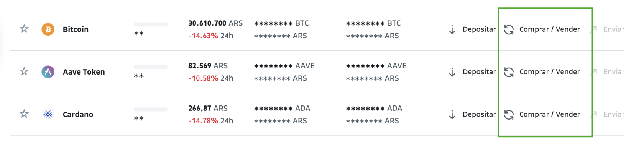Click Depositar in the Bitcoin row

click(479, 29)
